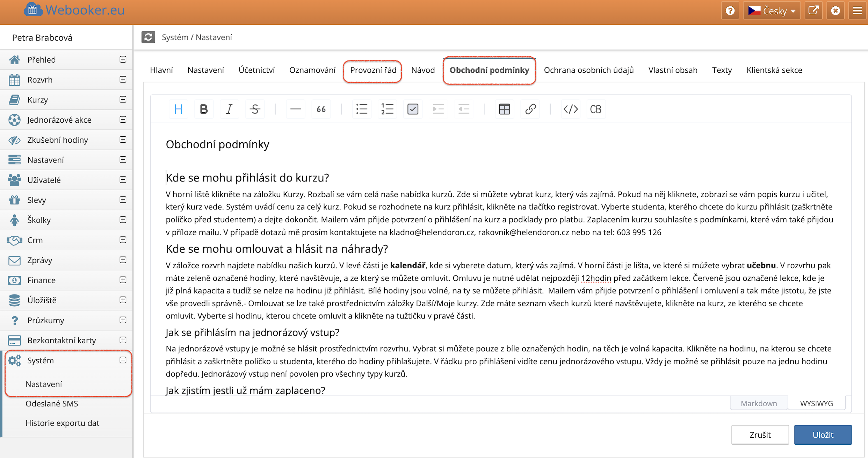This screenshot has width=868, height=458.
Task: Click the Zrušit button
Action: click(x=760, y=435)
